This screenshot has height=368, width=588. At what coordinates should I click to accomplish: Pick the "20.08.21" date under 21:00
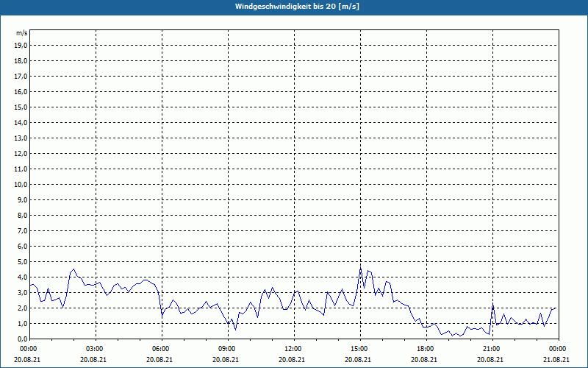[490, 359]
